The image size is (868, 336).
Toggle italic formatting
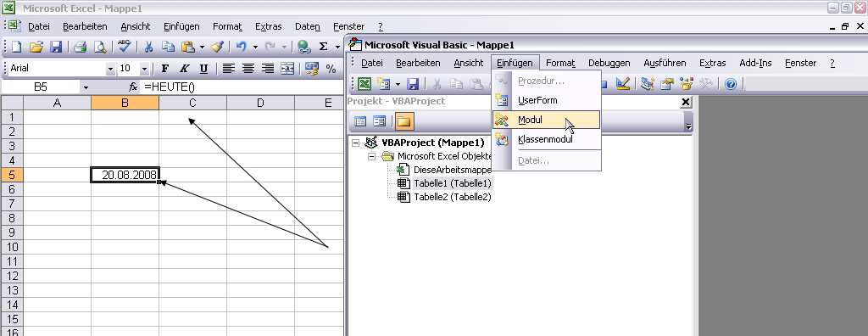[184, 69]
